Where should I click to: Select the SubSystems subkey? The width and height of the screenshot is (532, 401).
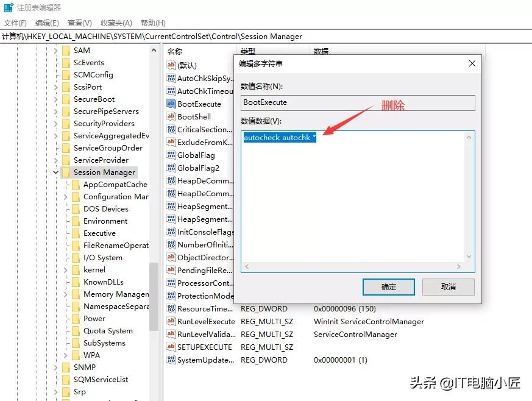[104, 343]
